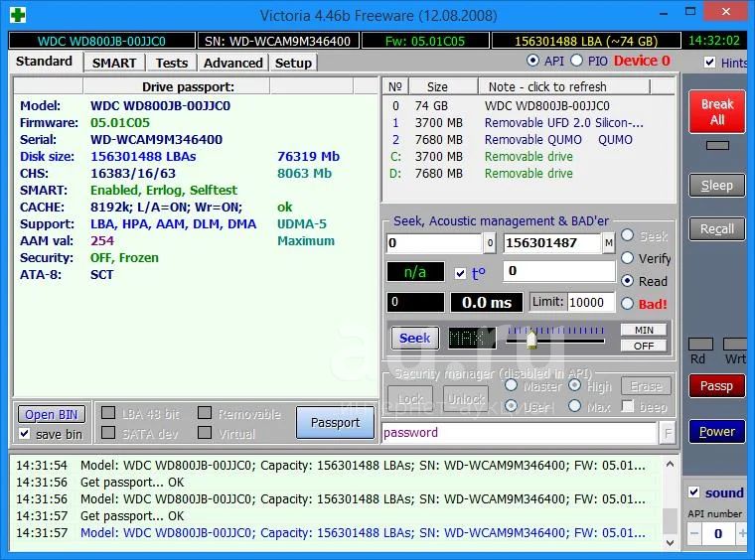Click the start LBA input field

(434, 243)
